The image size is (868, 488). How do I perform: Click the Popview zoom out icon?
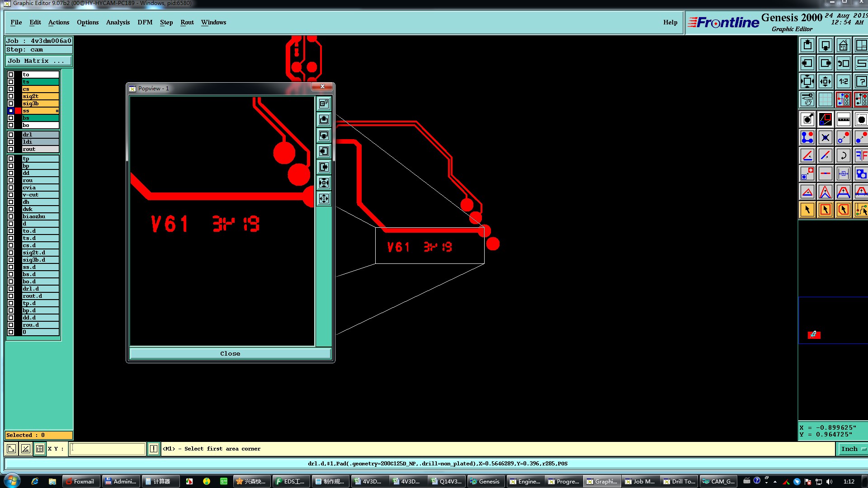[x=324, y=198]
